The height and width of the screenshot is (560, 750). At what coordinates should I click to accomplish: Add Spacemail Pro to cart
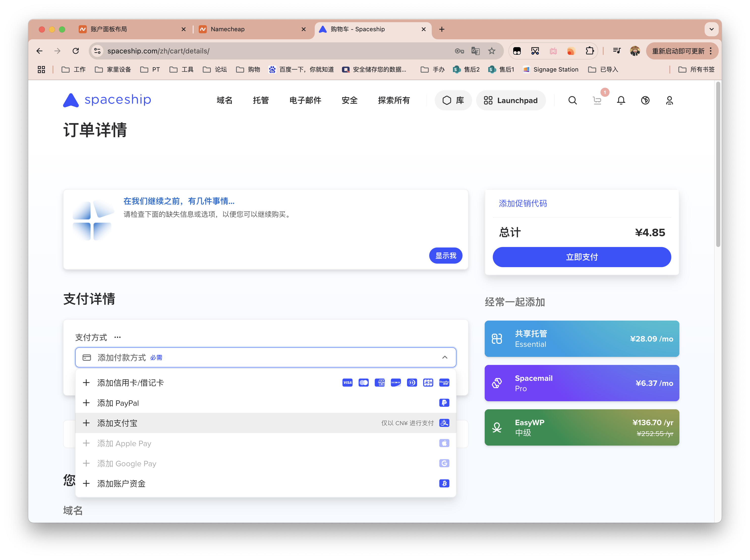(582, 383)
